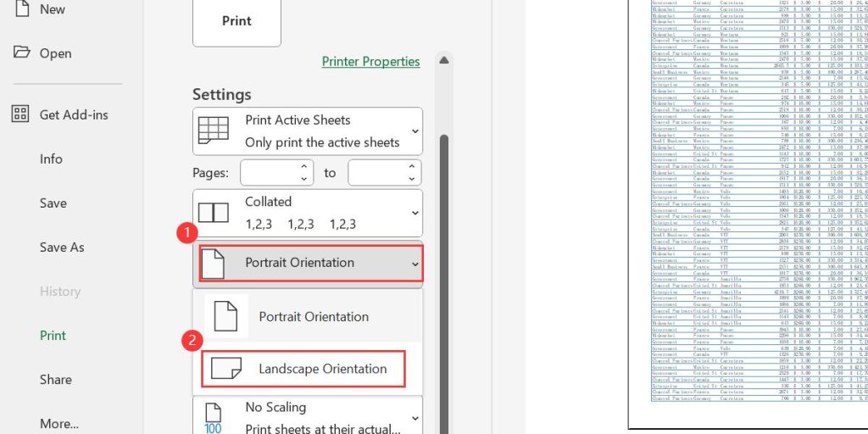Open the No Scaling dropdown
Viewport: 868px width, 434px height.
coord(415,418)
